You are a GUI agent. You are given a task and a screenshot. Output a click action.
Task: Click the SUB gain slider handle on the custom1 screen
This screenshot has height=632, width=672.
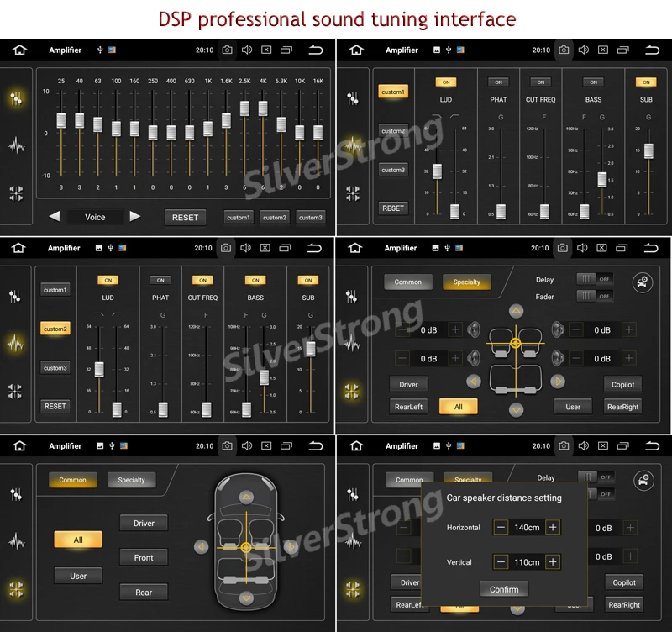(x=648, y=151)
